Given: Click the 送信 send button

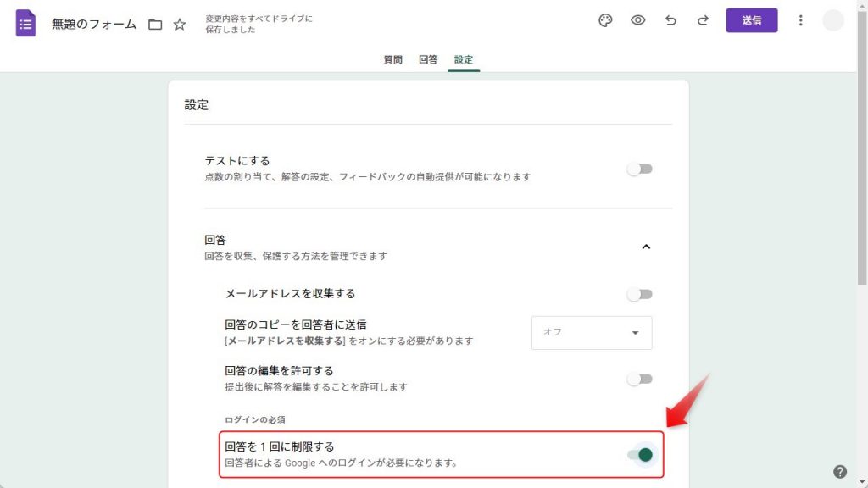Looking at the screenshot, I should pos(752,20).
